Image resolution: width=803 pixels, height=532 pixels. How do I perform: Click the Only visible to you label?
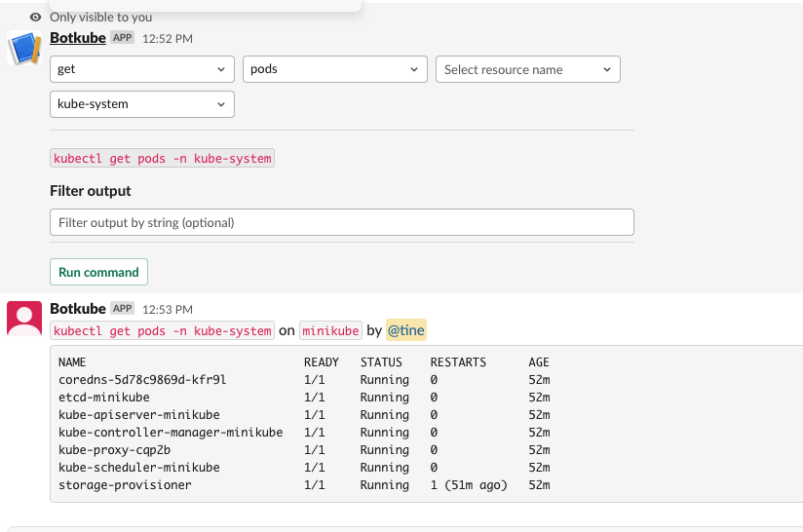[x=101, y=18]
